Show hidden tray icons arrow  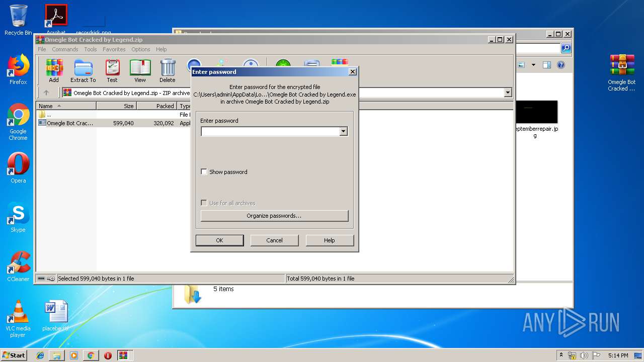(x=561, y=355)
